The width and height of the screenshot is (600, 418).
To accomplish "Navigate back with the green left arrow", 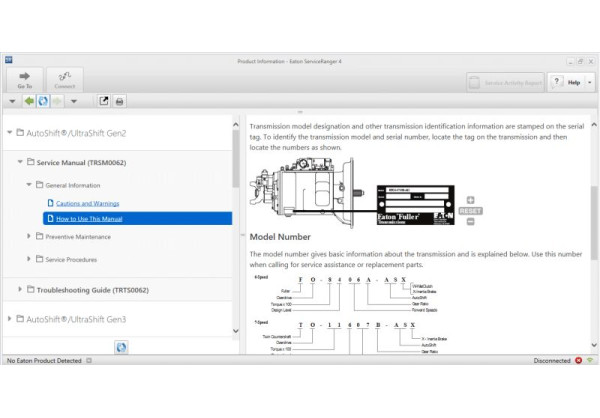I will (29, 101).
